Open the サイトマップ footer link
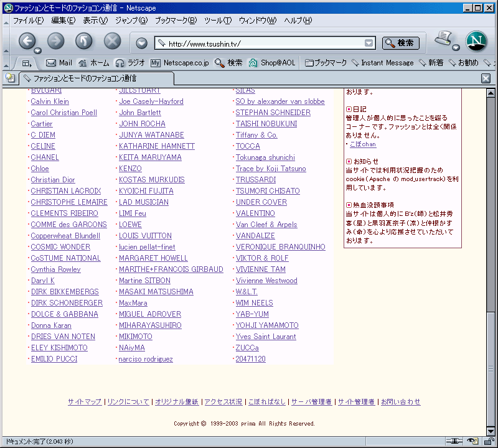 coord(85,401)
